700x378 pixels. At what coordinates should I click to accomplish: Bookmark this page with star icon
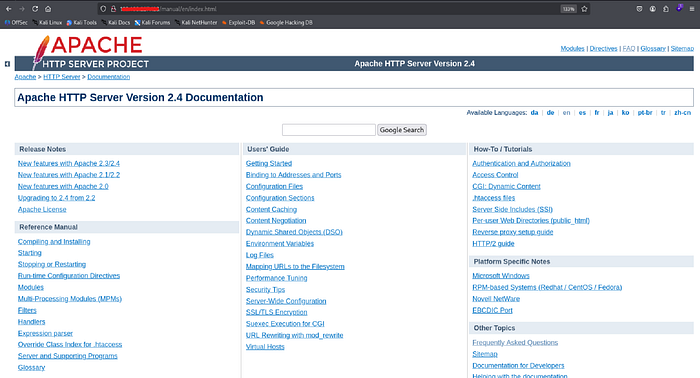coord(584,9)
